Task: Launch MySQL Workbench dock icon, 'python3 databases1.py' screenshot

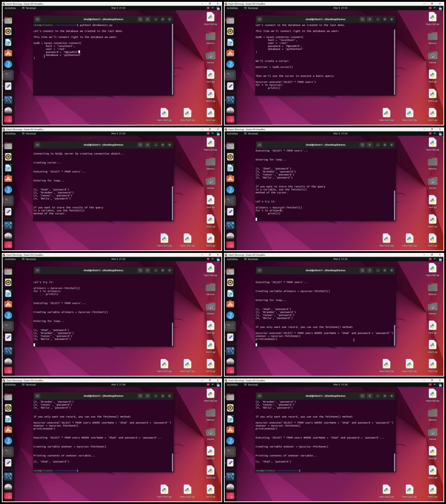Action: tap(8, 99)
